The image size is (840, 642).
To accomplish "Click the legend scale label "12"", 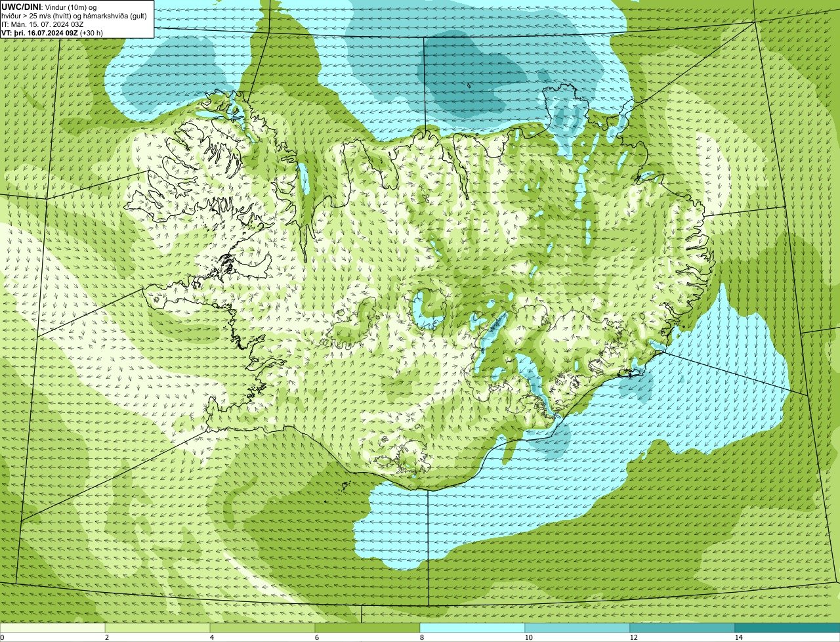I will point(633,637).
